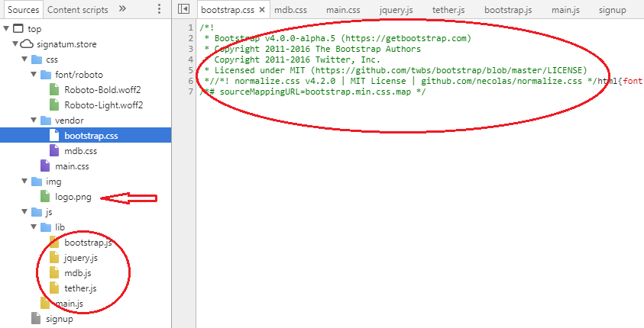Switch to the Sources tab
The height and width of the screenshot is (328, 644).
tap(24, 10)
